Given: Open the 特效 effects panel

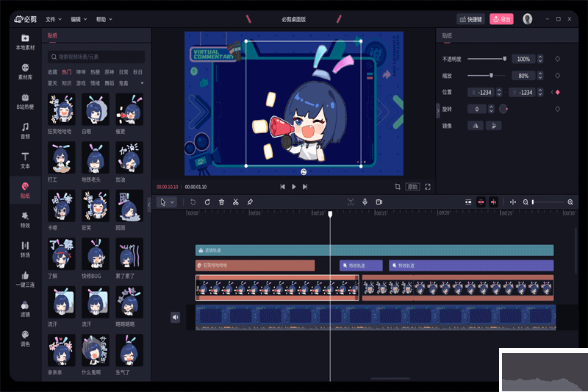Looking at the screenshot, I should click(25, 220).
